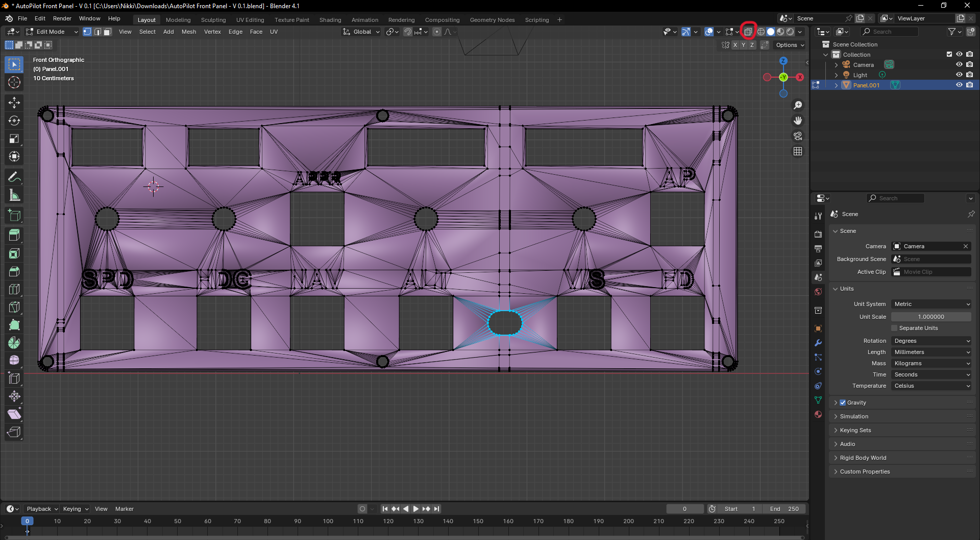The width and height of the screenshot is (980, 540).
Task: Click the Play animation button
Action: tap(415, 509)
